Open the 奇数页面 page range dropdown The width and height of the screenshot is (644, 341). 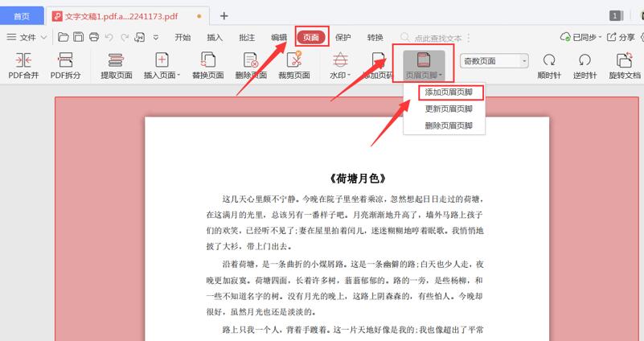point(494,61)
